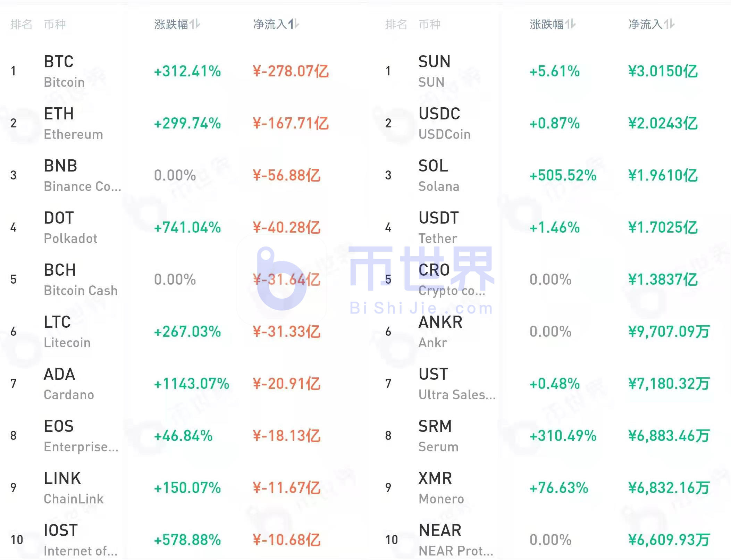
Task: Click SOL's +505.52% change value
Action: click(563, 176)
